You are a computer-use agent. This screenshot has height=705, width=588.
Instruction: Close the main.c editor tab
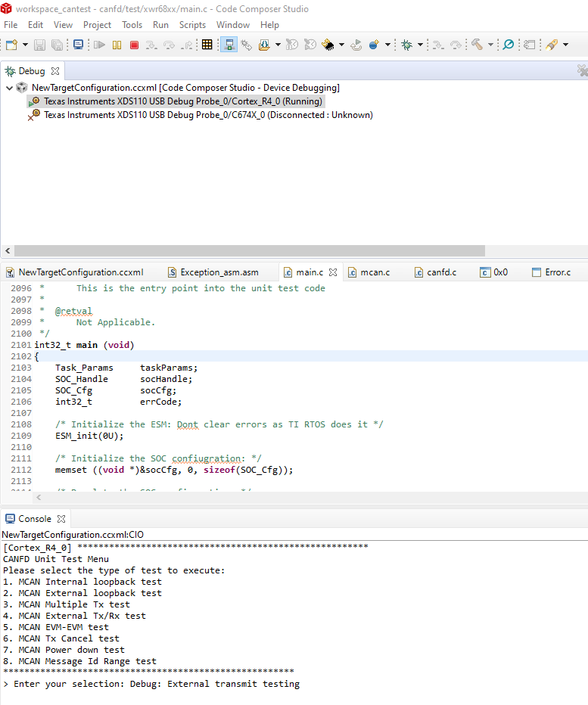(333, 272)
